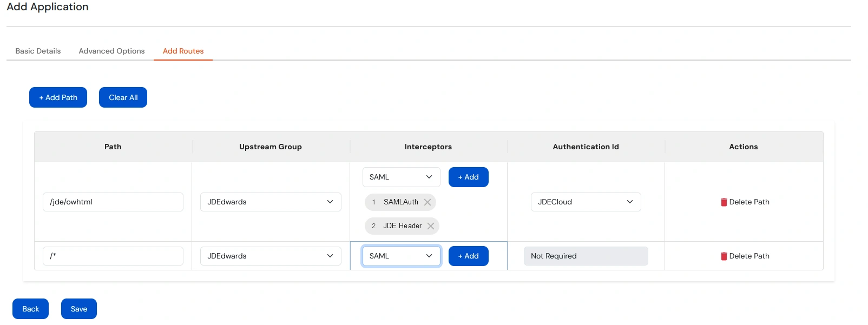This screenshot has width=868, height=325.
Task: Click the Add Application page title
Action: coord(48,7)
